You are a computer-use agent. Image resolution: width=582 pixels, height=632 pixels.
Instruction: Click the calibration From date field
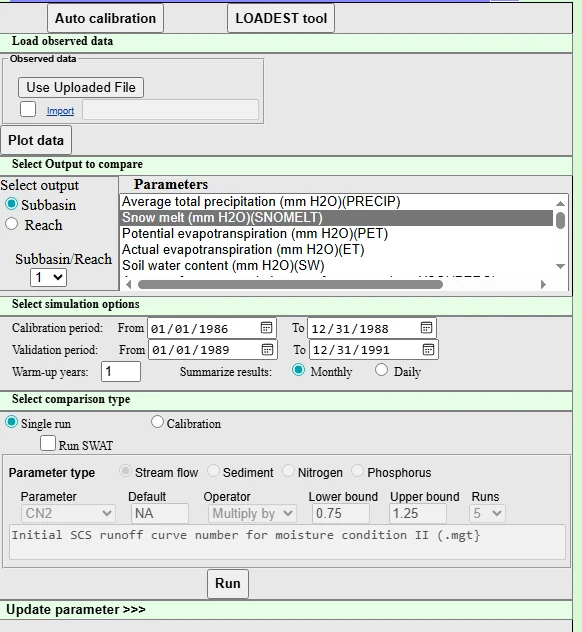(x=212, y=328)
